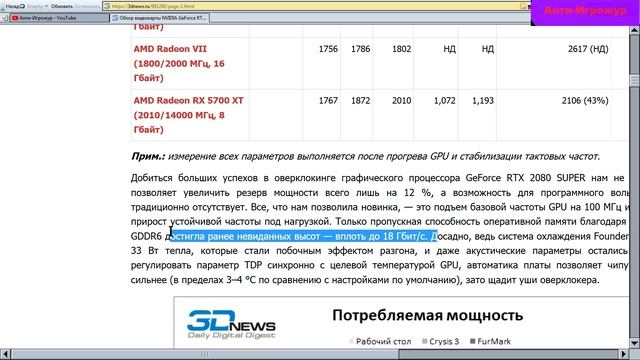The width and height of the screenshot is (640, 360).
Task: Click the highlighted sentence about 18 Гбит/с
Action: [x=303, y=236]
